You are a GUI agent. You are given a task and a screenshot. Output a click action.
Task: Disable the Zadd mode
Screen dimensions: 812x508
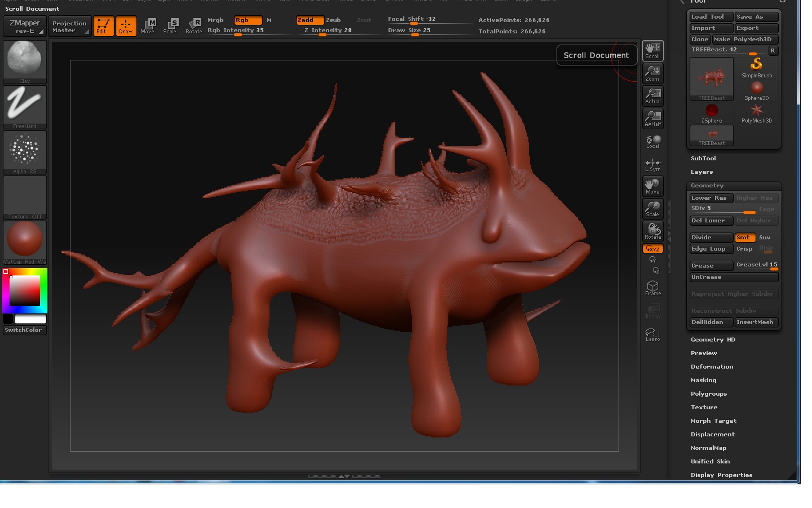tap(310, 20)
